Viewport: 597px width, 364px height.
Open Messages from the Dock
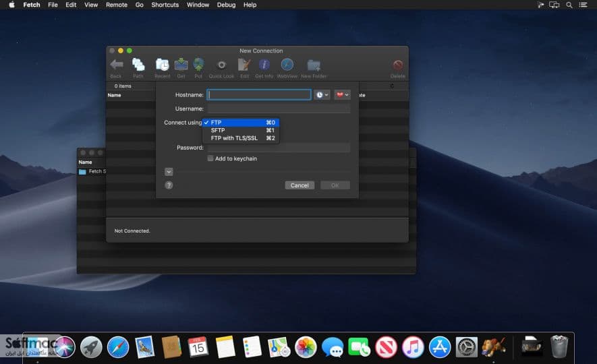(x=333, y=347)
